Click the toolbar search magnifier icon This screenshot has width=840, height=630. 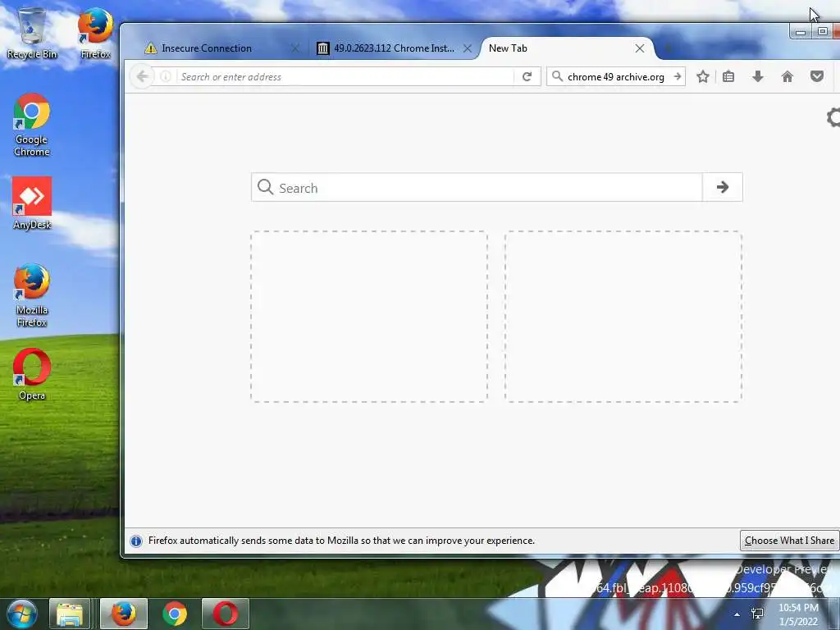coord(557,76)
